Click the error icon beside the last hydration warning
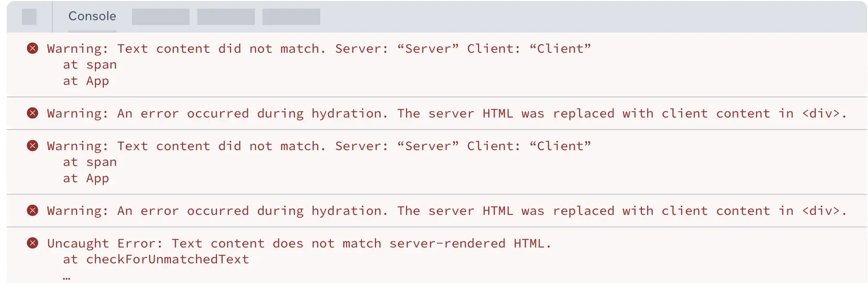 tap(33, 211)
